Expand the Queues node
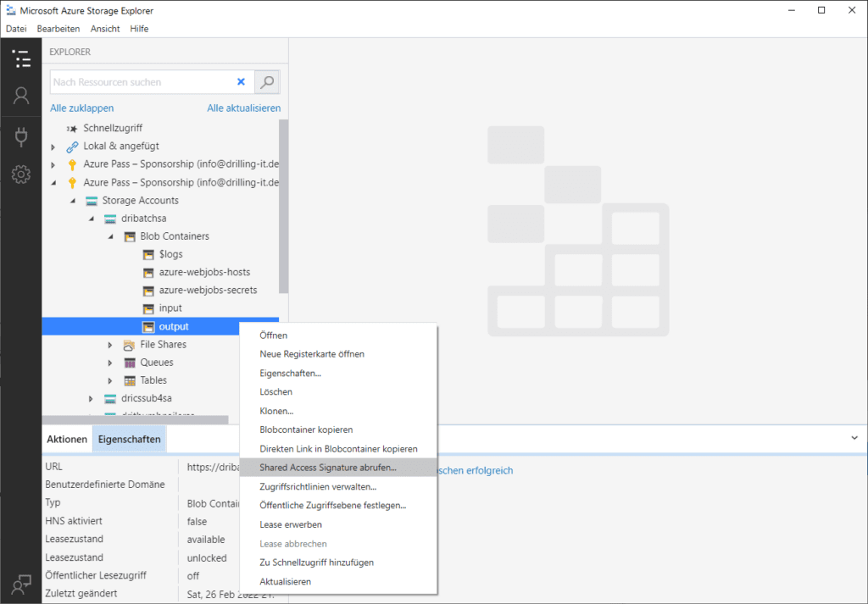Screen dimensions: 868x604 (x=110, y=363)
